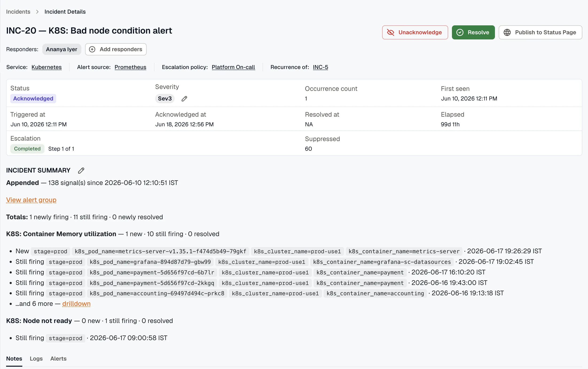
Task: Click the Suppressed count 60
Action: click(x=308, y=149)
